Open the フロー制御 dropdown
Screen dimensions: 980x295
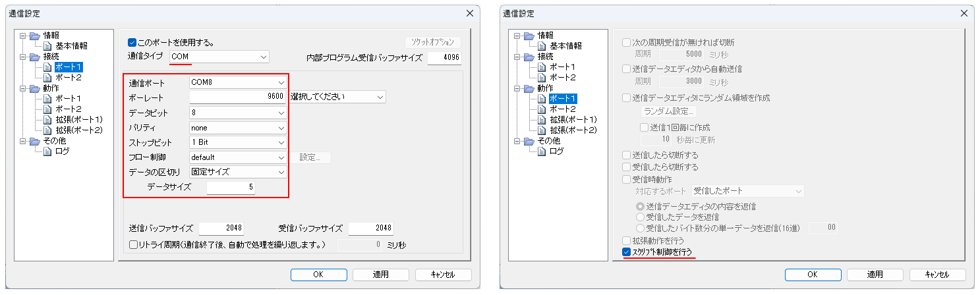click(x=237, y=157)
